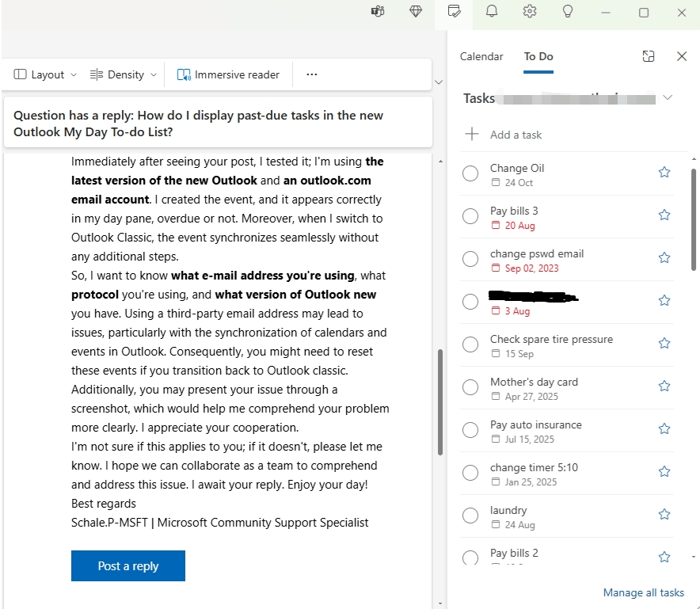Star the Pay bills 3 task
This screenshot has height=609, width=700.
(664, 215)
